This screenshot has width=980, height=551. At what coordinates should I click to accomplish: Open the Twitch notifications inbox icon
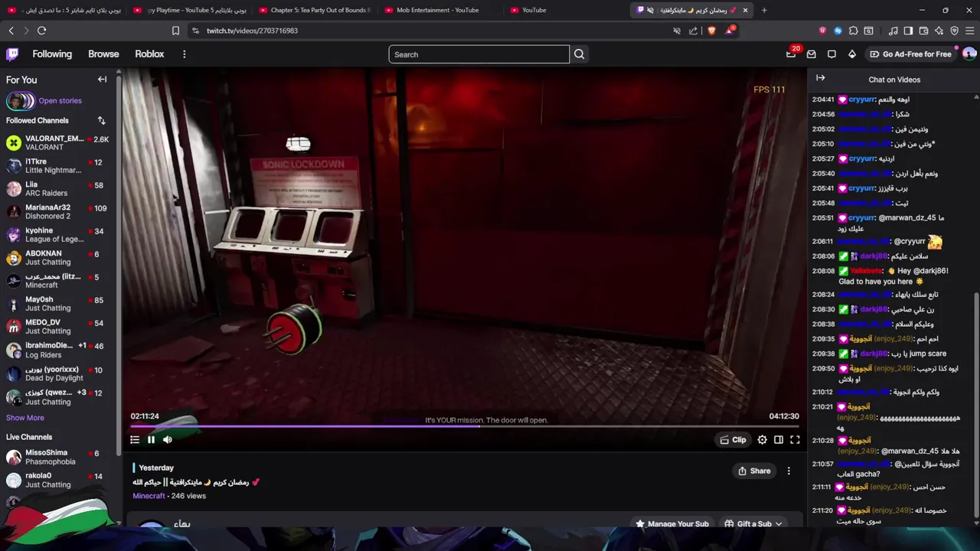pyautogui.click(x=812, y=54)
